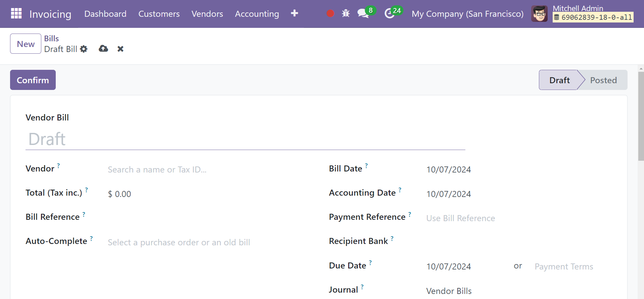The height and width of the screenshot is (299, 644).
Task: Click the Bill Date help question mark
Action: pos(366,166)
